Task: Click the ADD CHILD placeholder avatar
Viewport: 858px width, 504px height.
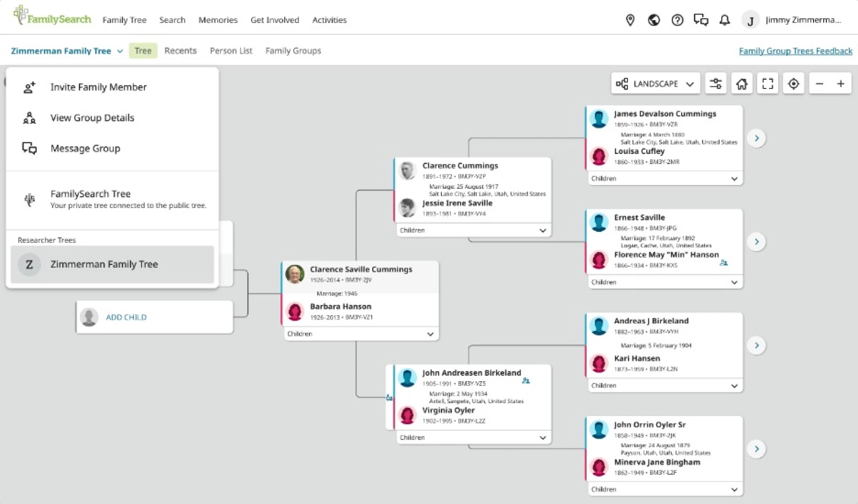Action: (89, 317)
